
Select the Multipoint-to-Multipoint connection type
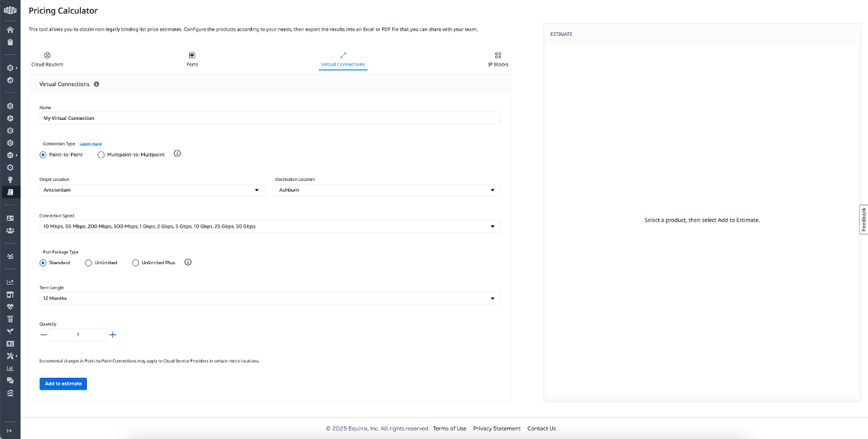point(101,154)
